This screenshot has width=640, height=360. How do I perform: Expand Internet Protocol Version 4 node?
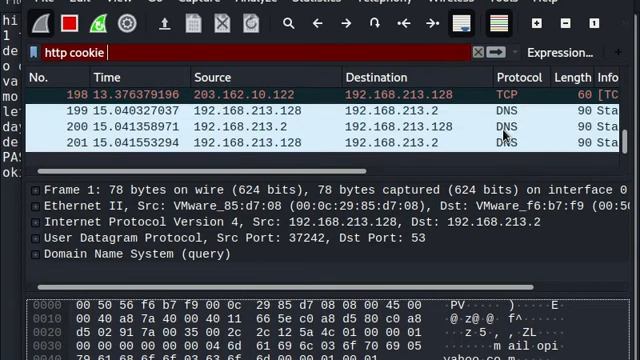coord(36,222)
